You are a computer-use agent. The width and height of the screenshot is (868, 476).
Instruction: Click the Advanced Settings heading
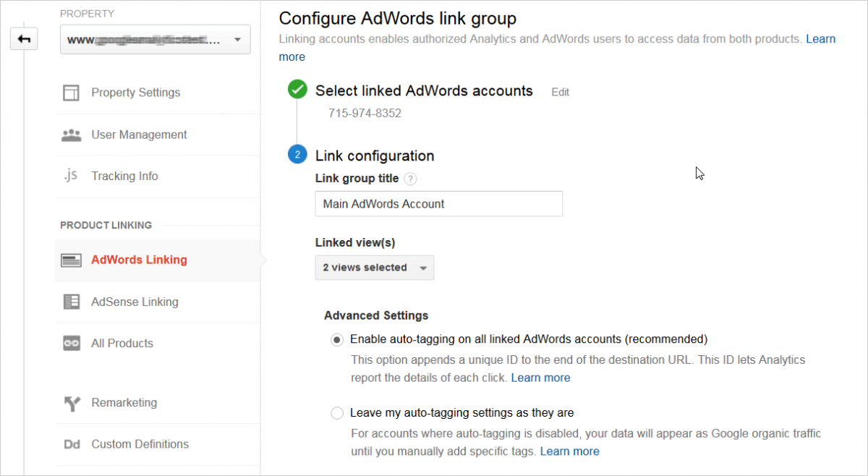(x=376, y=315)
